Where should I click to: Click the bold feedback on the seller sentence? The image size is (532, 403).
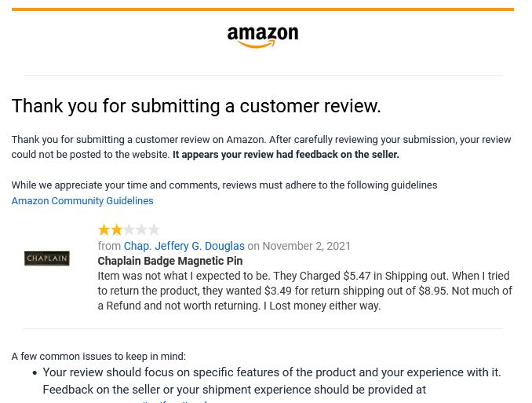[286, 155]
